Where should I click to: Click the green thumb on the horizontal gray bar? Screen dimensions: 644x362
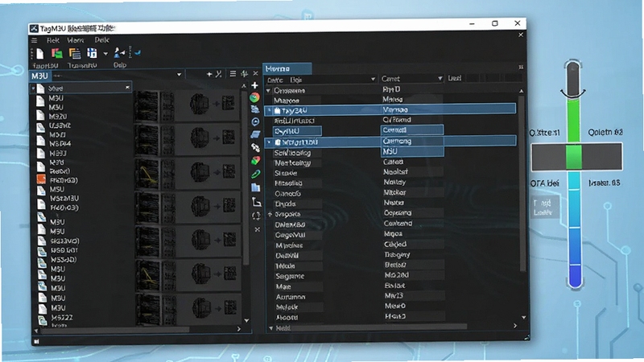tap(574, 157)
